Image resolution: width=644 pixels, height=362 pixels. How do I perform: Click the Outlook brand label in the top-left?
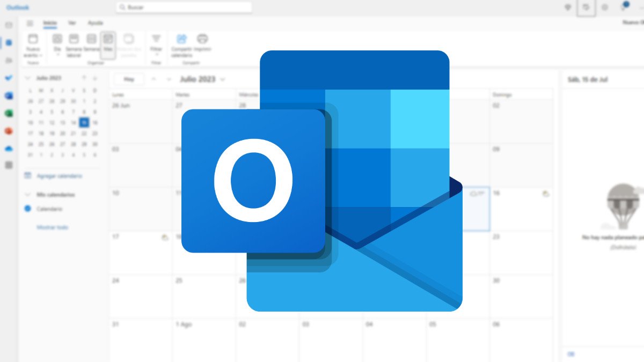coord(18,7)
